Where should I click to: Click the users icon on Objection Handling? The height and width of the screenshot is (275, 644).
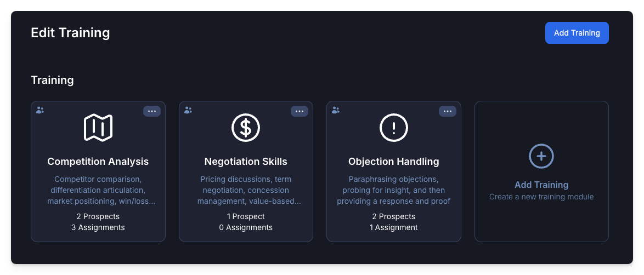[336, 110]
